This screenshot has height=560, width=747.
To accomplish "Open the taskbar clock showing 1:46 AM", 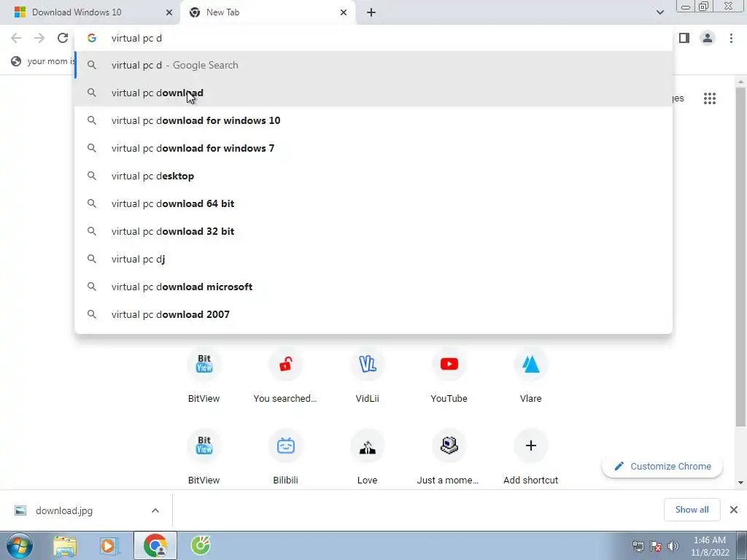I will point(710,546).
